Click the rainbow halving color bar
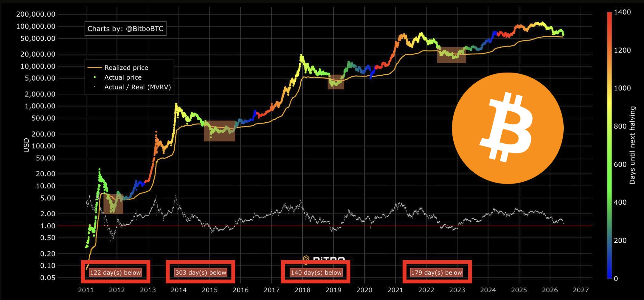Viewport: 644px width, 300px height. pyautogui.click(x=609, y=145)
